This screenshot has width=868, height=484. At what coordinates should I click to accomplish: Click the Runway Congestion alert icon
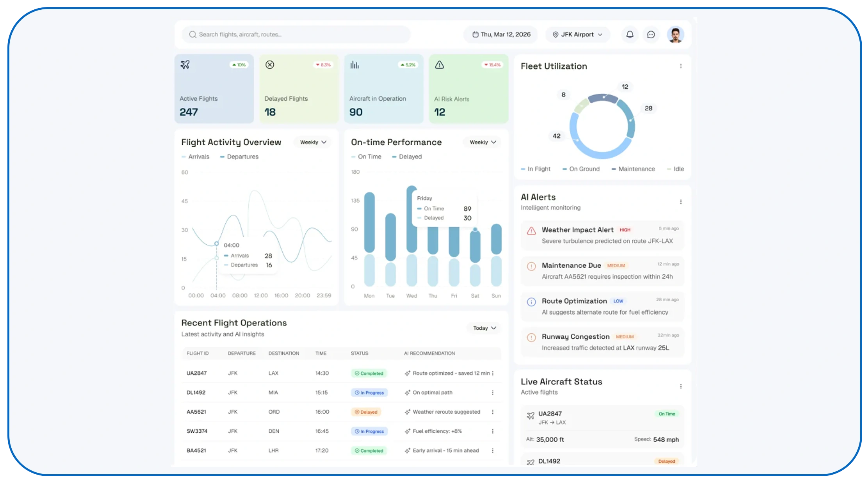pos(531,338)
